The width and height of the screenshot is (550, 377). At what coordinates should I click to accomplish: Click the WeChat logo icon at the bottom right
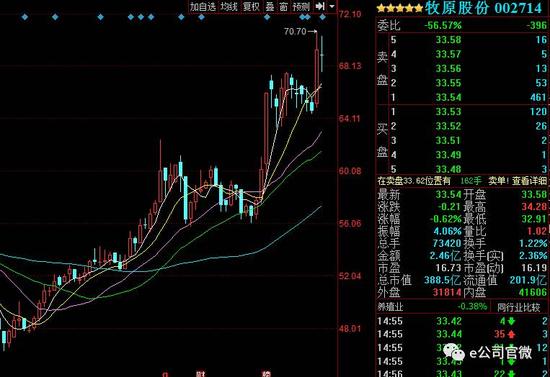click(x=454, y=352)
